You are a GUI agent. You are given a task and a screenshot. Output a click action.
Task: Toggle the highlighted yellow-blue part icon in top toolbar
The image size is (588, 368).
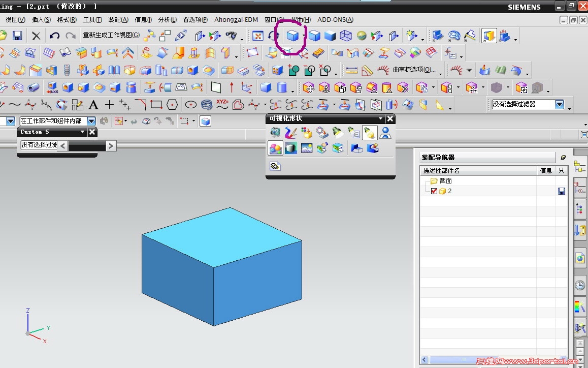coord(489,36)
